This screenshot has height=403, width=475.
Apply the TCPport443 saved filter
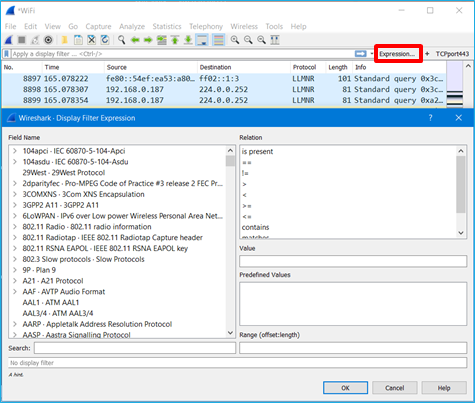452,54
